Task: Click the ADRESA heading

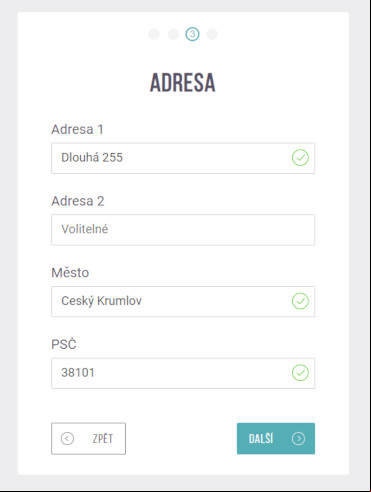Action: [x=183, y=82]
